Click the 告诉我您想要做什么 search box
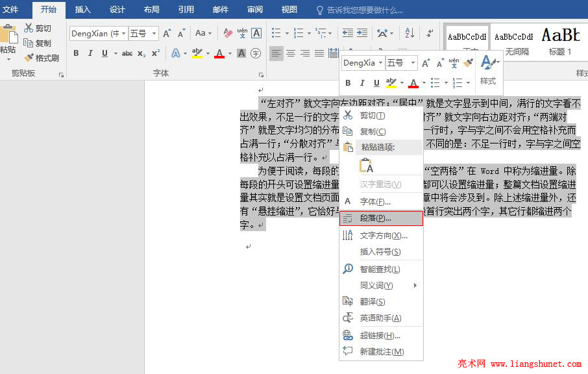This screenshot has width=588, height=374. 360,10
